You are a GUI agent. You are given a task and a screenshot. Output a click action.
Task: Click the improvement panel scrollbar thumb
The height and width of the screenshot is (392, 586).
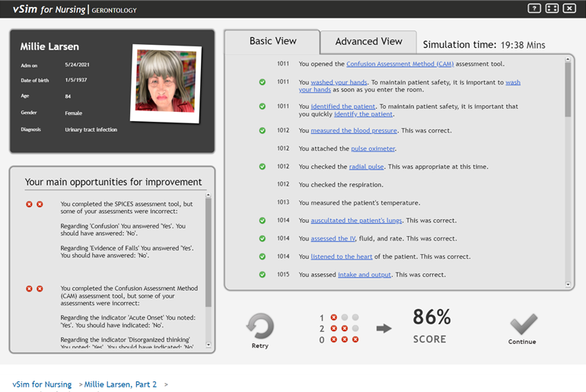pos(209,253)
